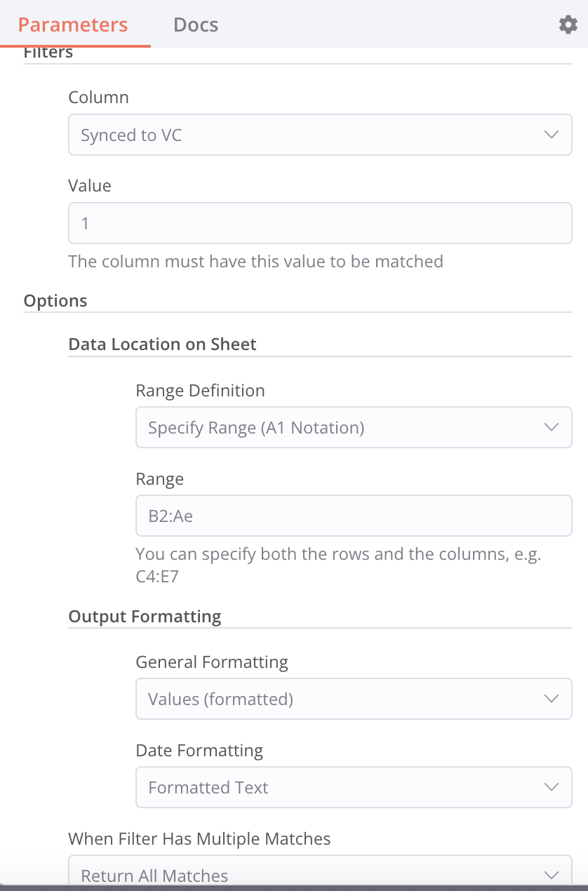Click the When Filter Has Multiple Matches label

[x=199, y=838]
